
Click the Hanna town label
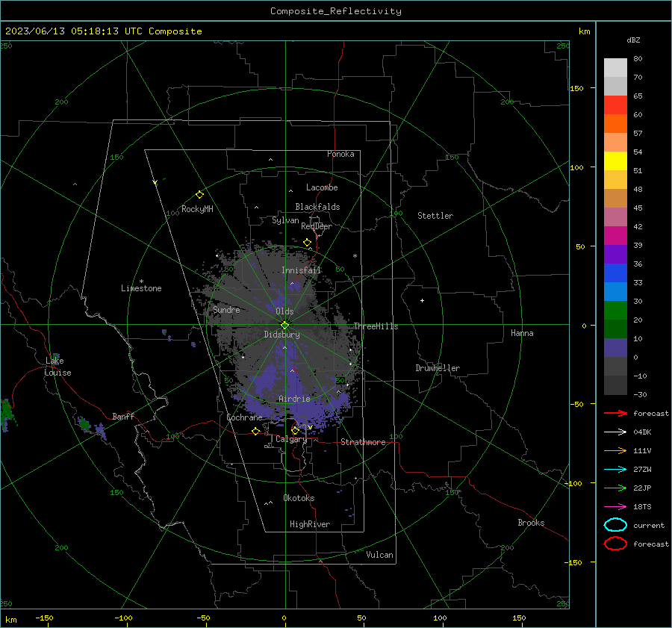click(522, 333)
